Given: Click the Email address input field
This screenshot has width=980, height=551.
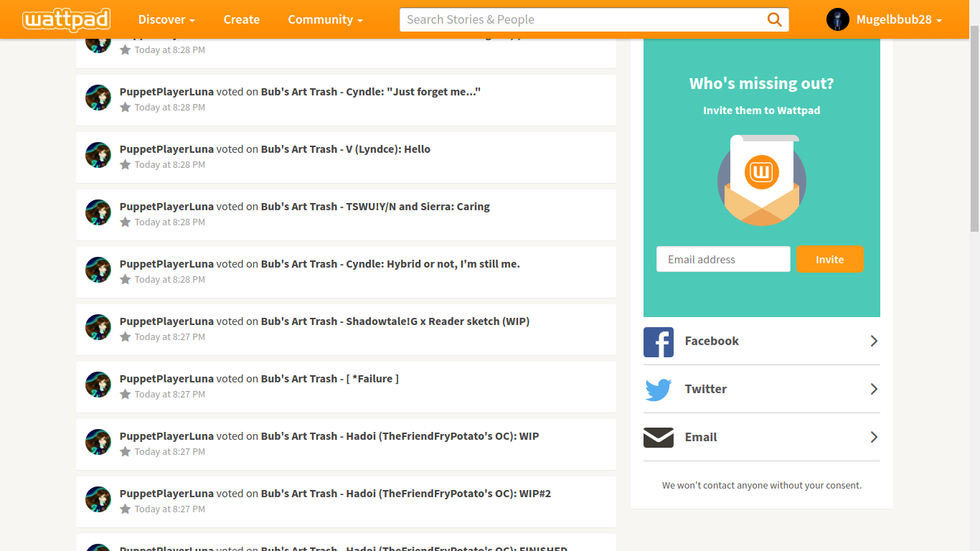Looking at the screenshot, I should pyautogui.click(x=722, y=260).
